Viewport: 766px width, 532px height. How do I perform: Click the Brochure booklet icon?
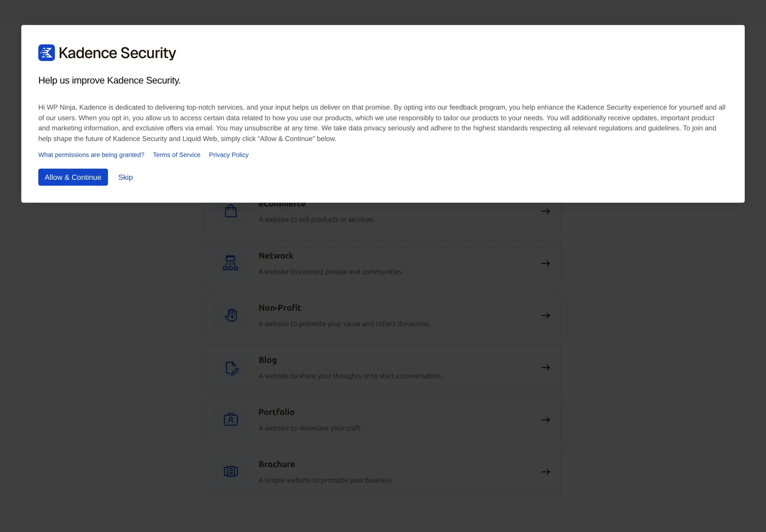pyautogui.click(x=231, y=471)
